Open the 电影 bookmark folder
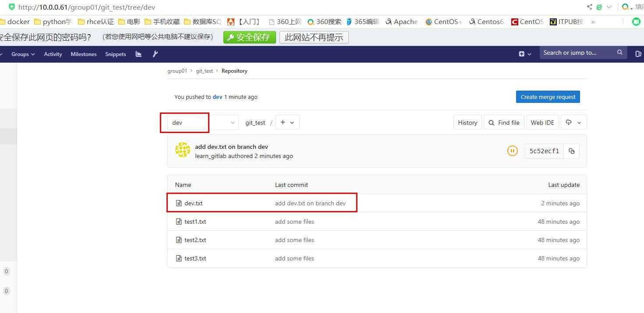Image resolution: width=644 pixels, height=313 pixels. pyautogui.click(x=129, y=21)
